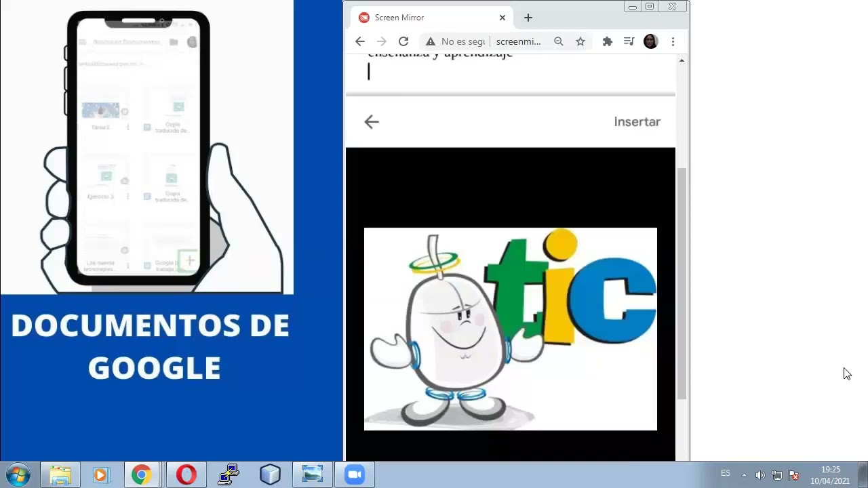Image resolution: width=868 pixels, height=488 pixels.
Task: Show hidden tray icons arrow
Action: 744,475
